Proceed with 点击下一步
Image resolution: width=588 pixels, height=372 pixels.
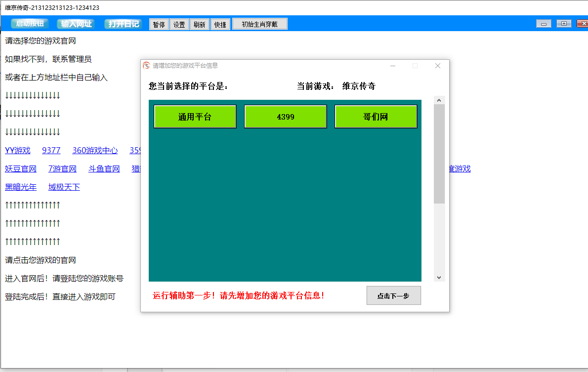pos(393,295)
